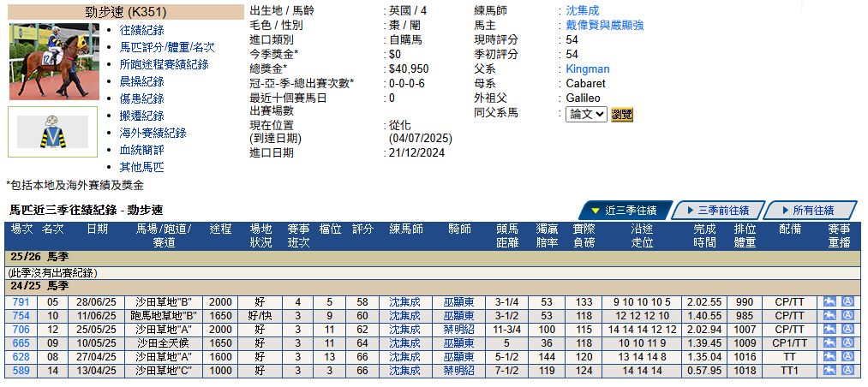
Task: Open the 論文 same-sire dropdown
Action: (x=586, y=115)
